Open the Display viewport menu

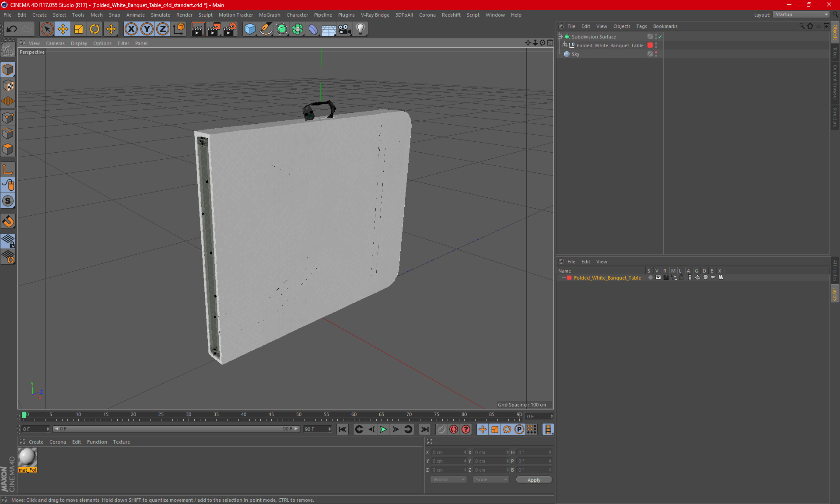coord(79,43)
